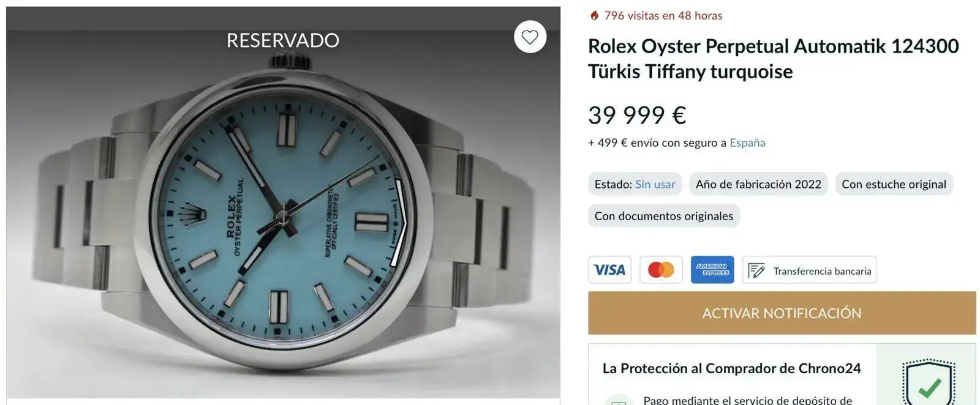The image size is (980, 405).
Task: Open the Sin usar condition link
Action: click(655, 184)
